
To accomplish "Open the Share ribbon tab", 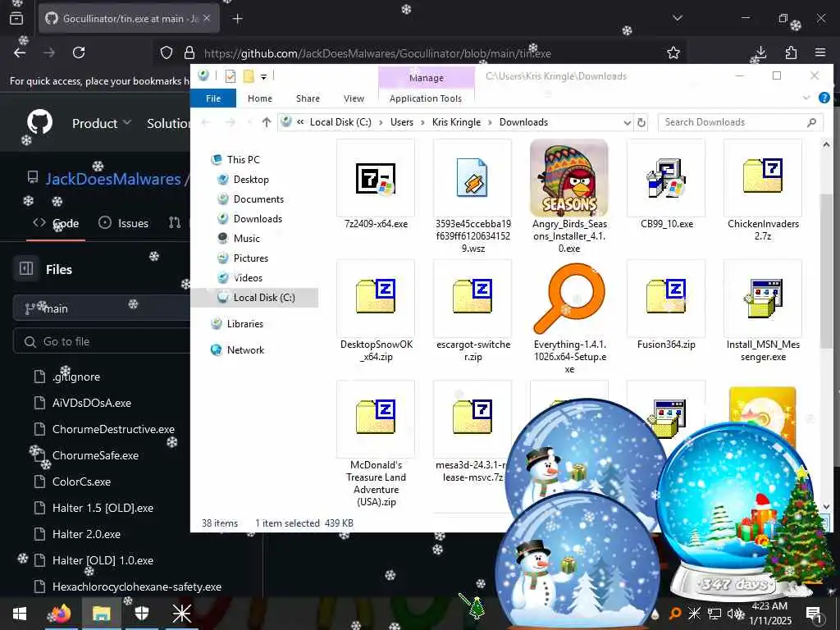I will click(x=308, y=98).
